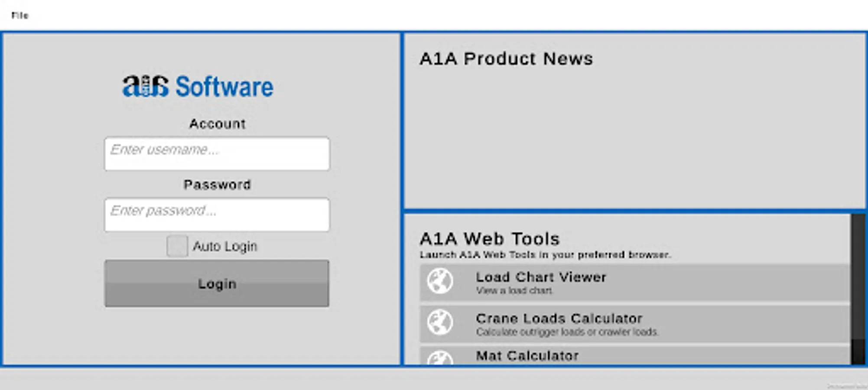Click the Load Chart Viewer globe icon
Screen dimensions: 868x390
[440, 281]
